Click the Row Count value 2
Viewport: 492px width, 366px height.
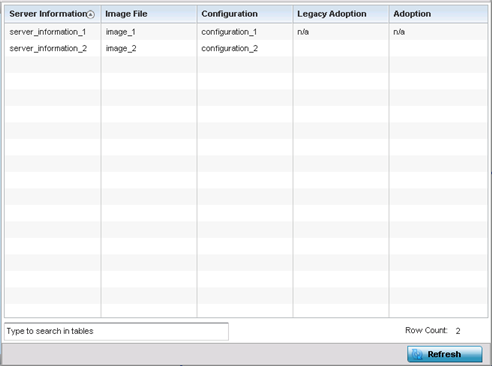point(458,331)
